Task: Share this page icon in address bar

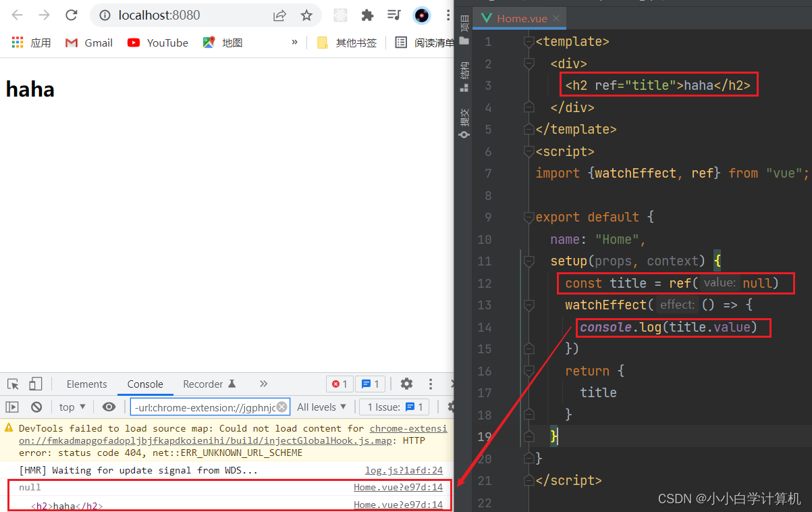Action: pos(279,15)
